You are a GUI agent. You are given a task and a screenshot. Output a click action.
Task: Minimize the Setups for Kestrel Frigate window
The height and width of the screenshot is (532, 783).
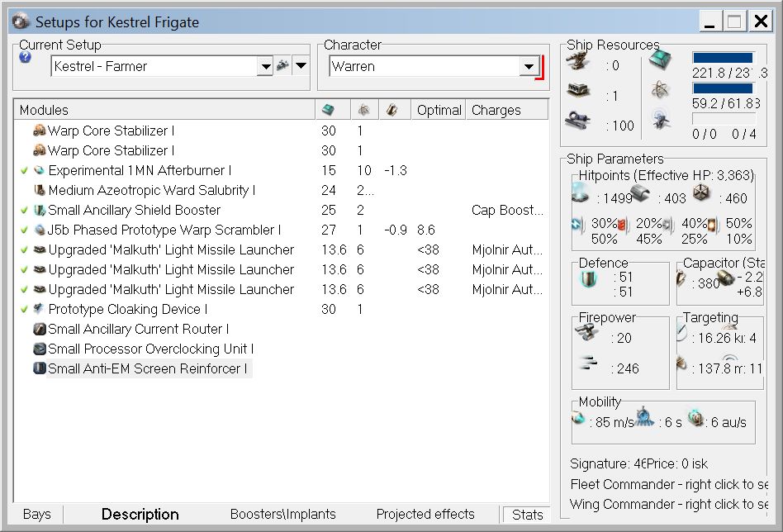click(x=709, y=22)
